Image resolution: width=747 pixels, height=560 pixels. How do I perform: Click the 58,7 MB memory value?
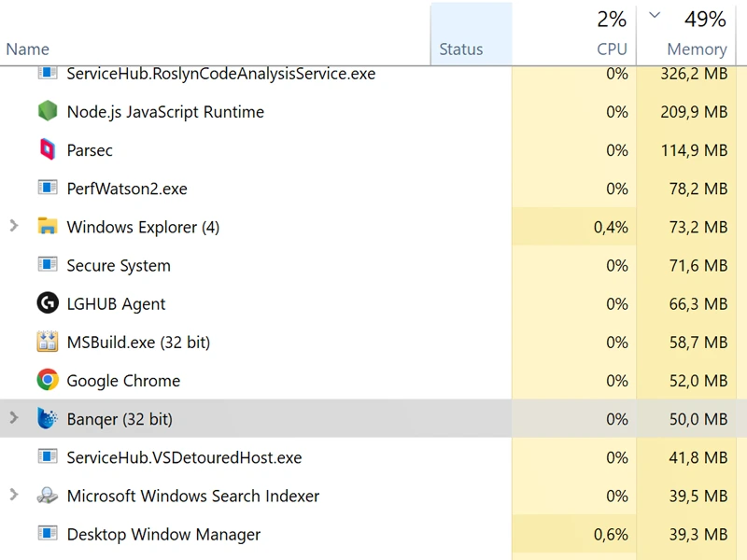(x=698, y=343)
